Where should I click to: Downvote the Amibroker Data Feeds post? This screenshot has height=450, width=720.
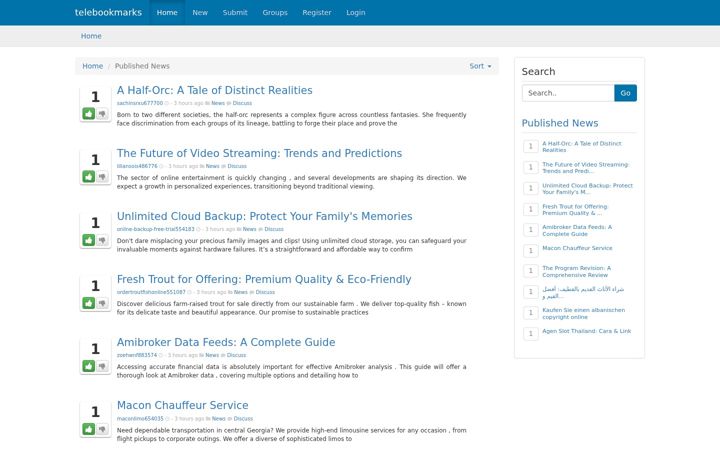[102, 366]
